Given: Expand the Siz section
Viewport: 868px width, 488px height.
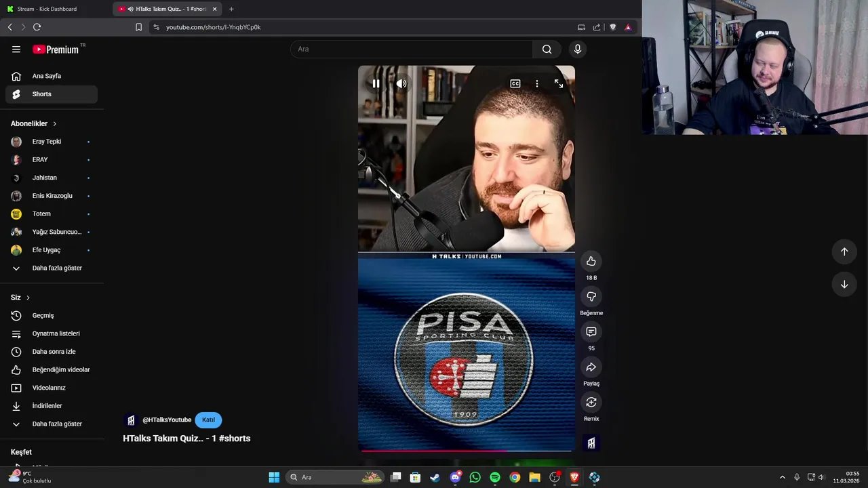Looking at the screenshot, I should (x=20, y=298).
